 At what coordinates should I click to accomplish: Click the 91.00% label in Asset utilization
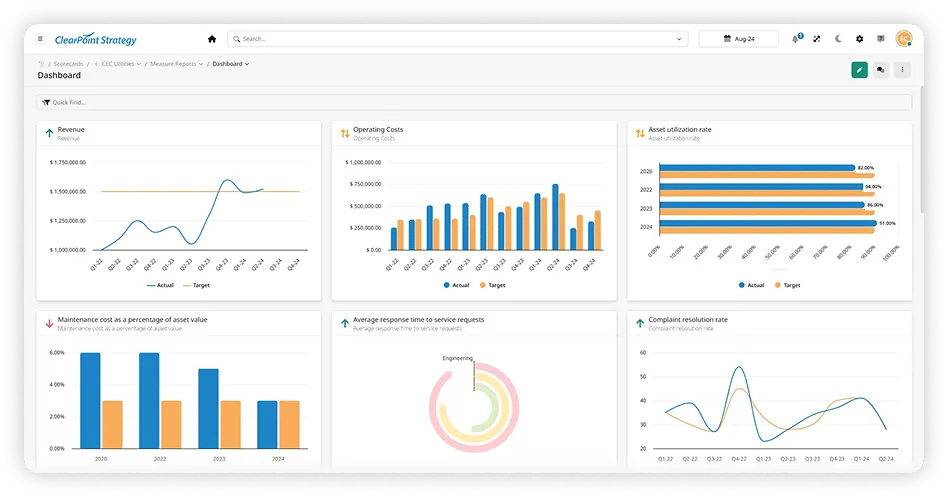(x=887, y=223)
